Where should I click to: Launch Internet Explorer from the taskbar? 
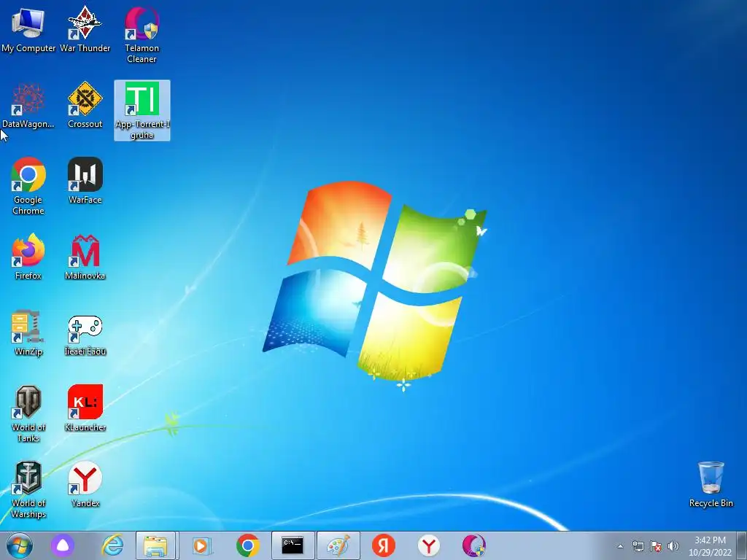[x=112, y=545]
